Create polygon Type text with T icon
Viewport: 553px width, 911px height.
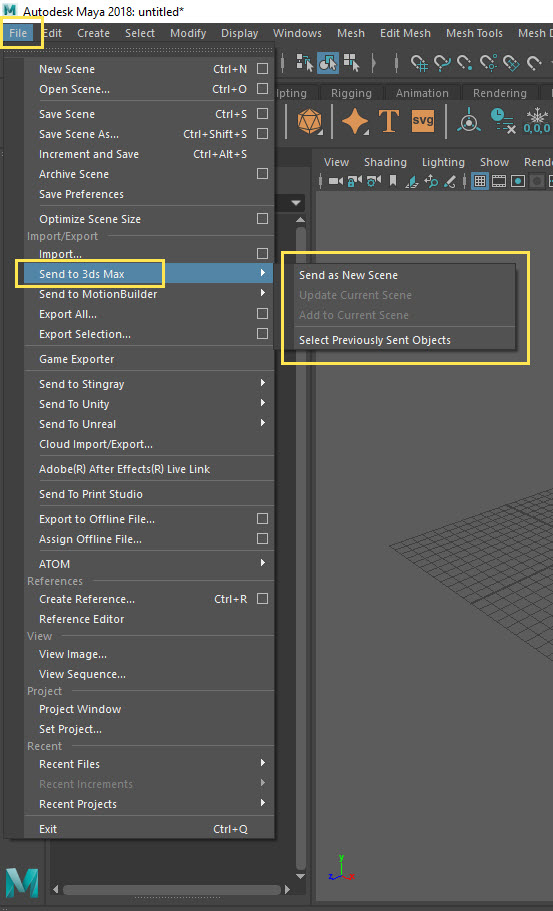389,121
